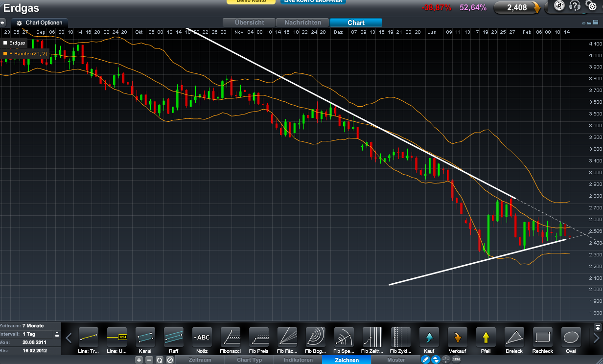Pick the Kanal channel tool
This screenshot has height=364, width=603.
(145, 341)
